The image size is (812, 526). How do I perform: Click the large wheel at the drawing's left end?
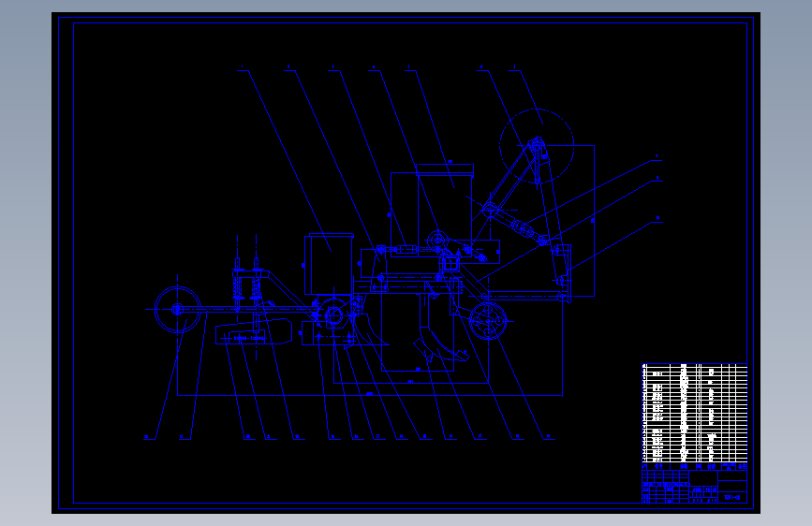pyautogui.click(x=178, y=310)
